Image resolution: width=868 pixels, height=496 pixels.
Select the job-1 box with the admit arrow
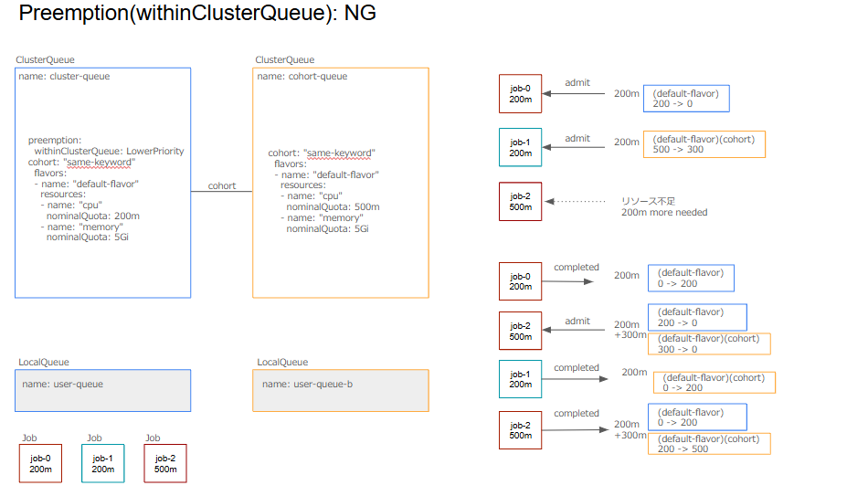click(520, 148)
